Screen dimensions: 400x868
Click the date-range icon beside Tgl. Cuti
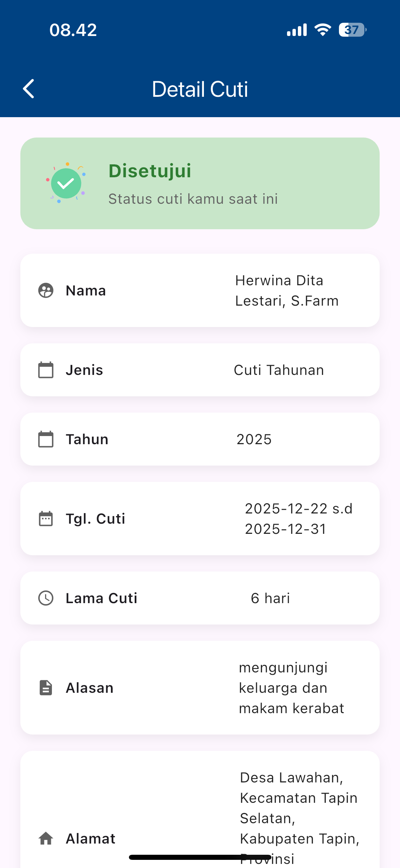pos(46,519)
